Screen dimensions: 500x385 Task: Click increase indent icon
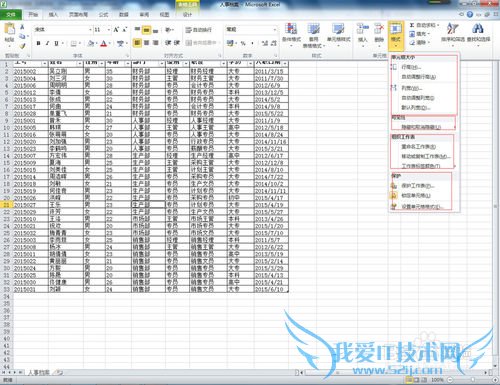pos(177,43)
